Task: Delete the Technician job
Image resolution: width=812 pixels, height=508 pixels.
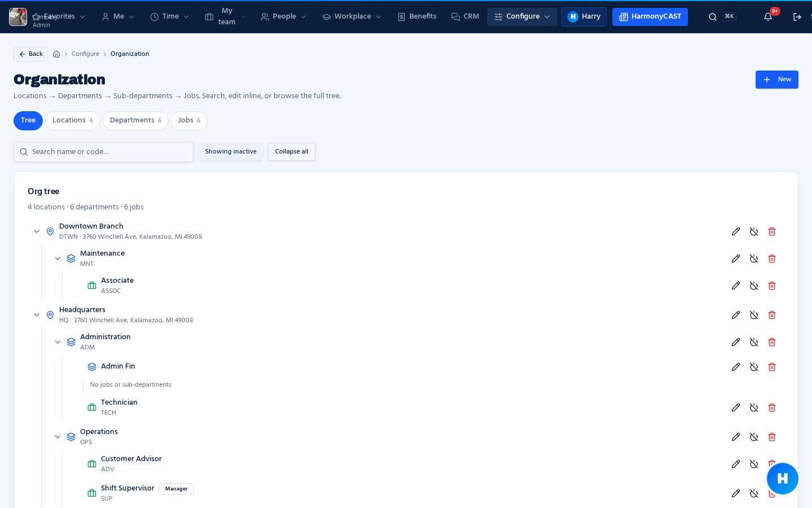Action: 772,408
